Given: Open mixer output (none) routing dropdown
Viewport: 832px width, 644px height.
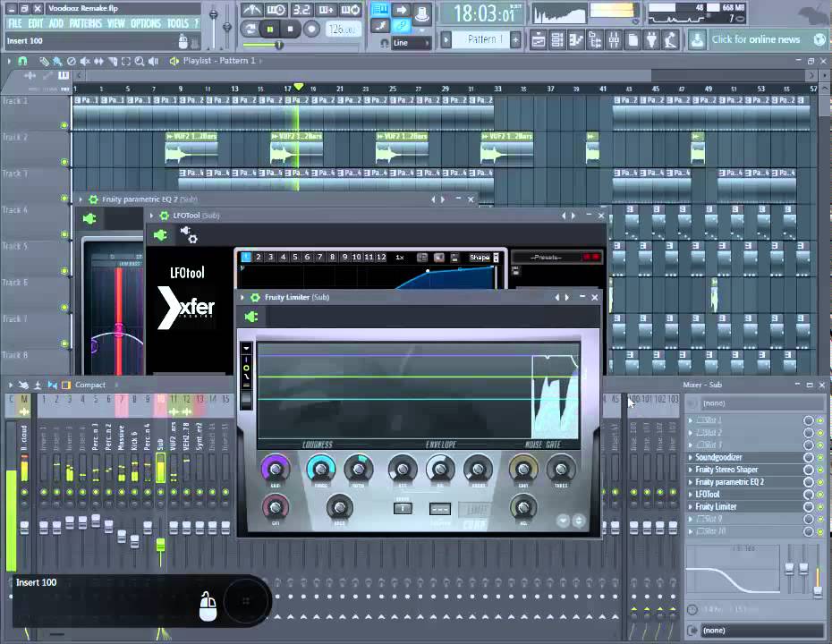Looking at the screenshot, I should 761,631.
